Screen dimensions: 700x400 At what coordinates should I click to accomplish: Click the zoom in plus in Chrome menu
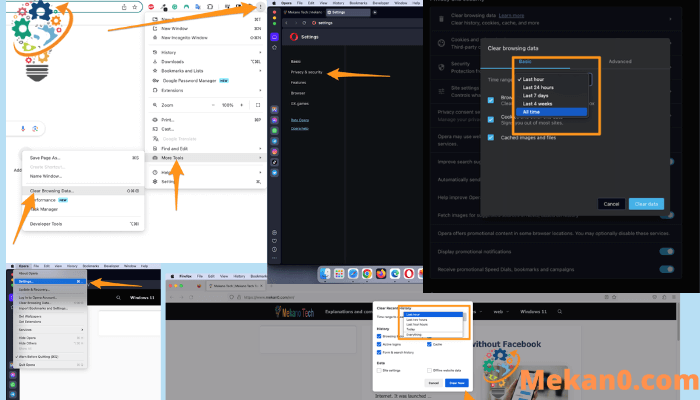242,105
